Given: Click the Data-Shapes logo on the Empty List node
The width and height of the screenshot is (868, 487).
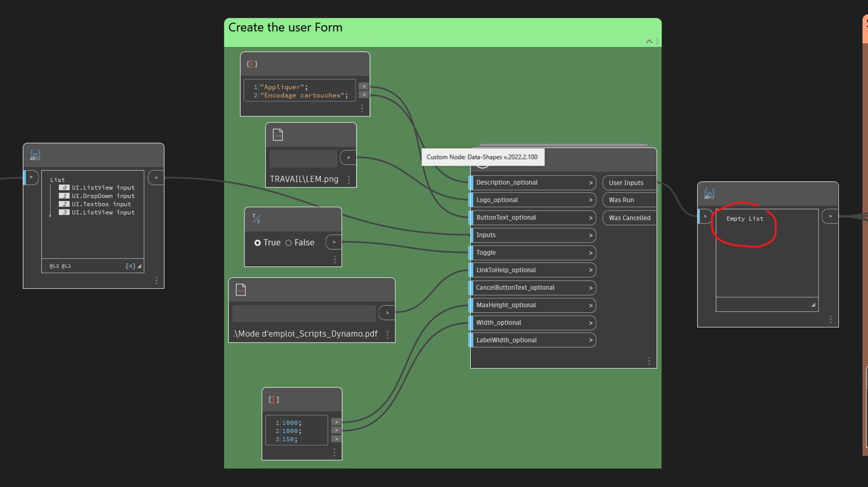Looking at the screenshot, I should 709,194.
